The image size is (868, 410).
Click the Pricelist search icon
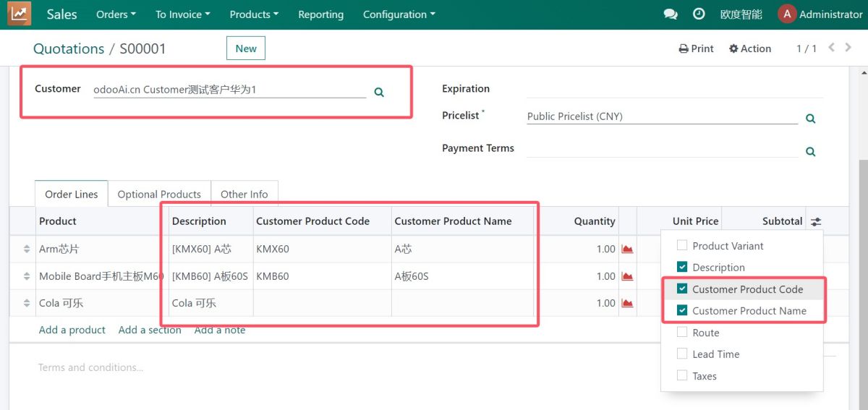(811, 119)
